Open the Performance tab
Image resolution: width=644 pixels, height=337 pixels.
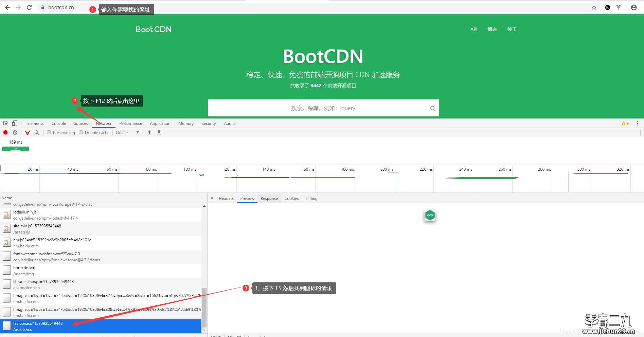pos(131,124)
